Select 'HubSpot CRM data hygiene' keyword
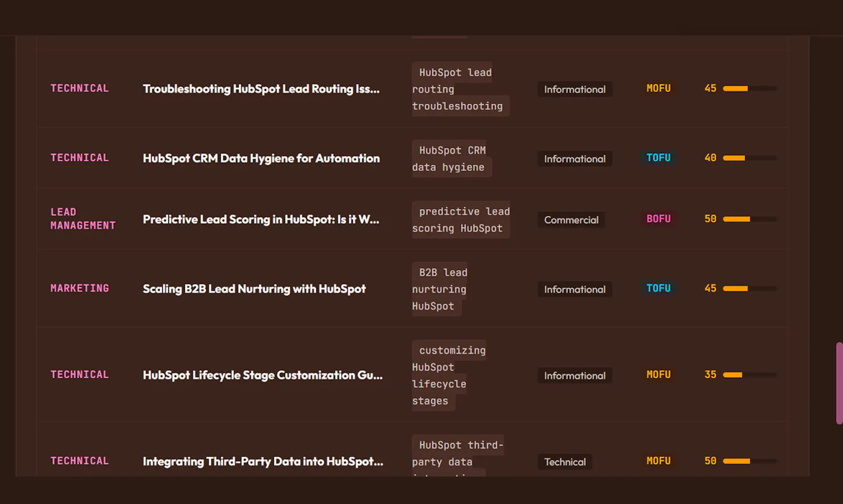843x504 pixels. click(452, 159)
